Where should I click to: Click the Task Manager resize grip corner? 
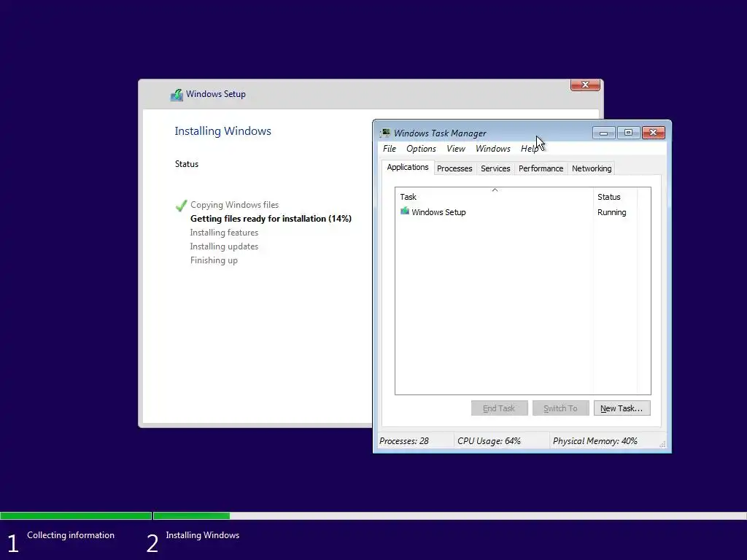(x=662, y=444)
